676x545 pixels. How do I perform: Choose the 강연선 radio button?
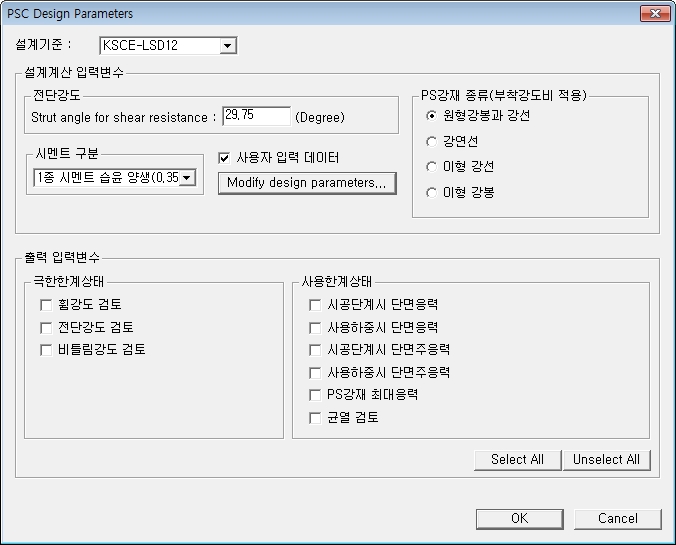point(432,142)
